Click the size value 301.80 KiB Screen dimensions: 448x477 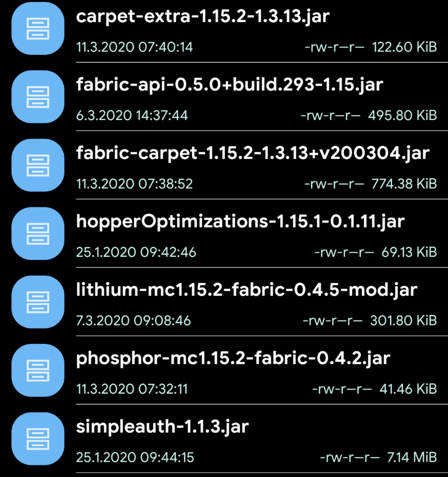click(x=403, y=320)
